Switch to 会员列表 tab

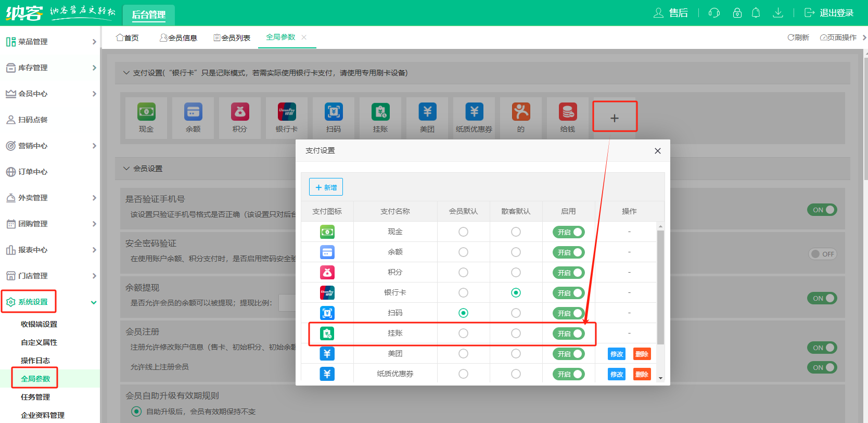coord(232,37)
